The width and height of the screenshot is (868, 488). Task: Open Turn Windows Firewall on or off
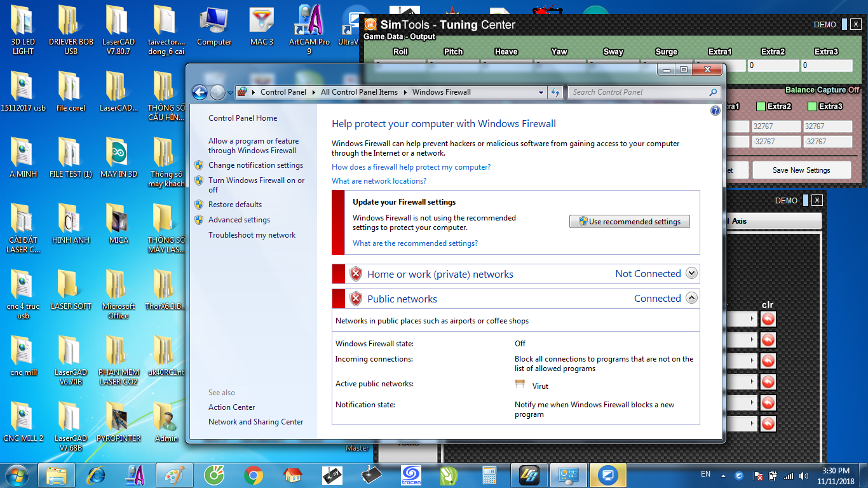click(256, 185)
